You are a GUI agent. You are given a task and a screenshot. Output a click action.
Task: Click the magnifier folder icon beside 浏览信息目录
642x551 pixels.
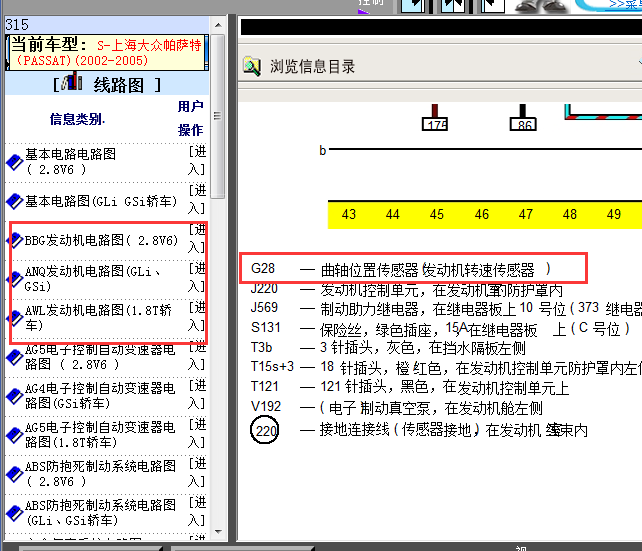click(252, 66)
